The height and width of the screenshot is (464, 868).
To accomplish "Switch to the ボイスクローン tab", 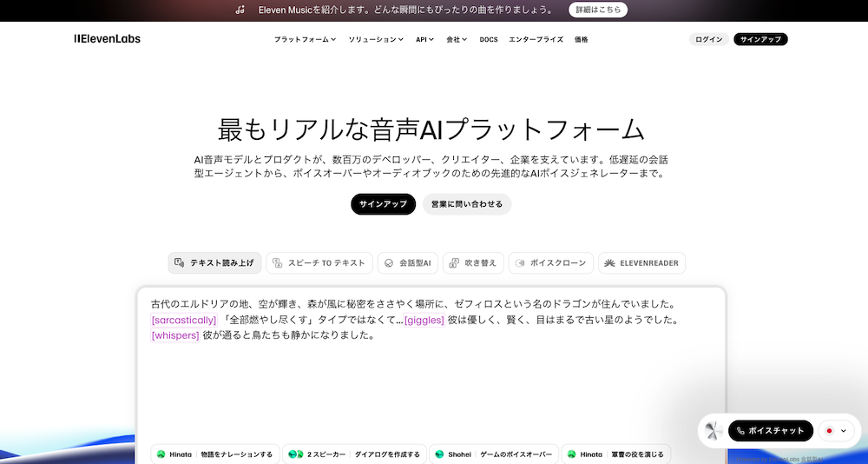I will 551,263.
